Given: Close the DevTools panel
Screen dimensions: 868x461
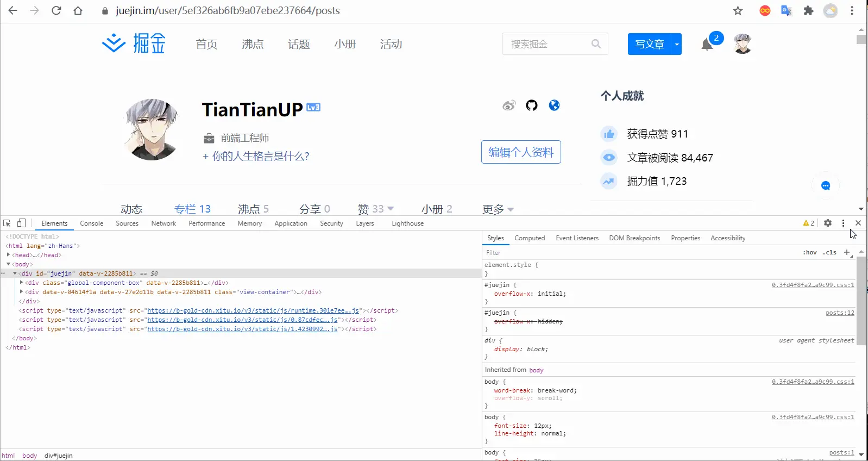Looking at the screenshot, I should (x=858, y=223).
